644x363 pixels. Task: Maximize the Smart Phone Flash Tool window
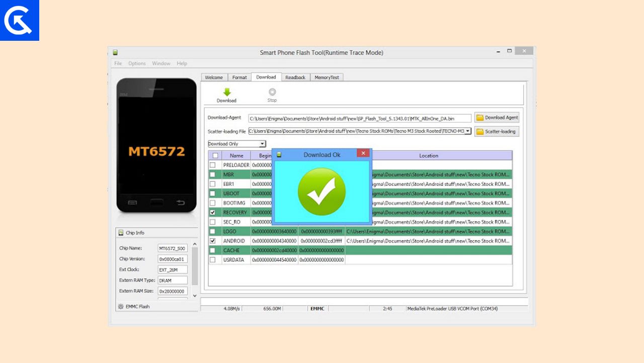(509, 51)
